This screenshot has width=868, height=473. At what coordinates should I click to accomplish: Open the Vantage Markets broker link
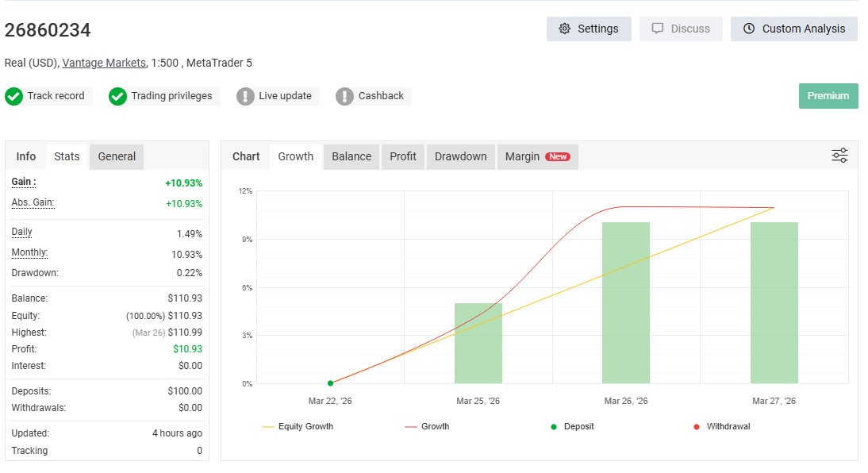104,63
